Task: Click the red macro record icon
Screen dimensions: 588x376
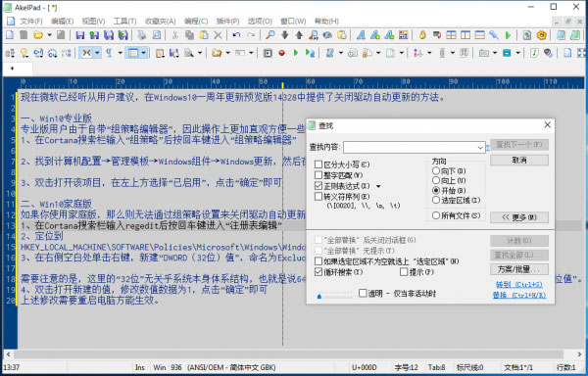Action: pos(282,53)
